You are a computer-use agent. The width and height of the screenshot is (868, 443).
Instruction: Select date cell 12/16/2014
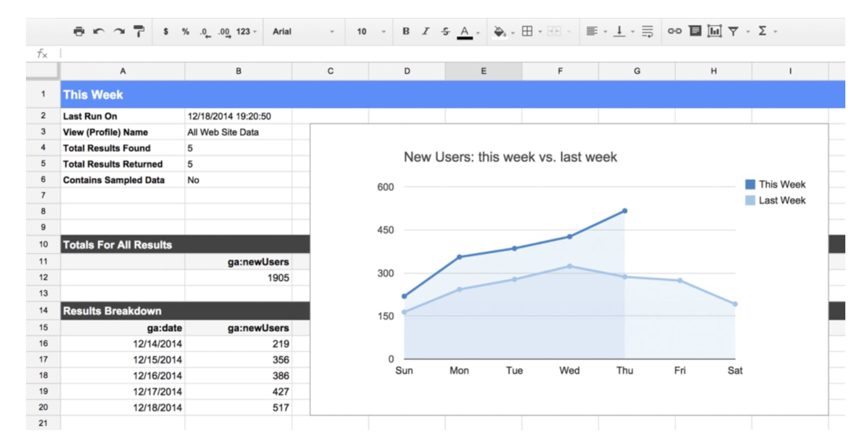(x=123, y=375)
